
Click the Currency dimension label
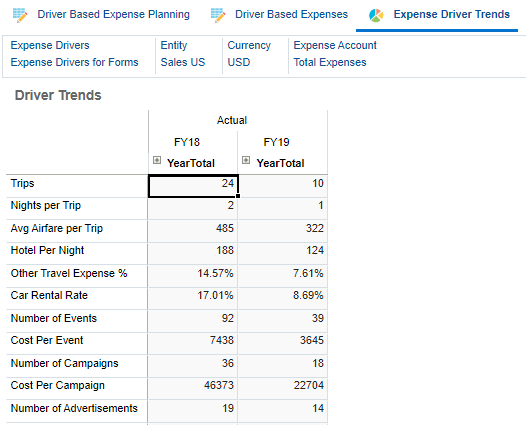[249, 45]
